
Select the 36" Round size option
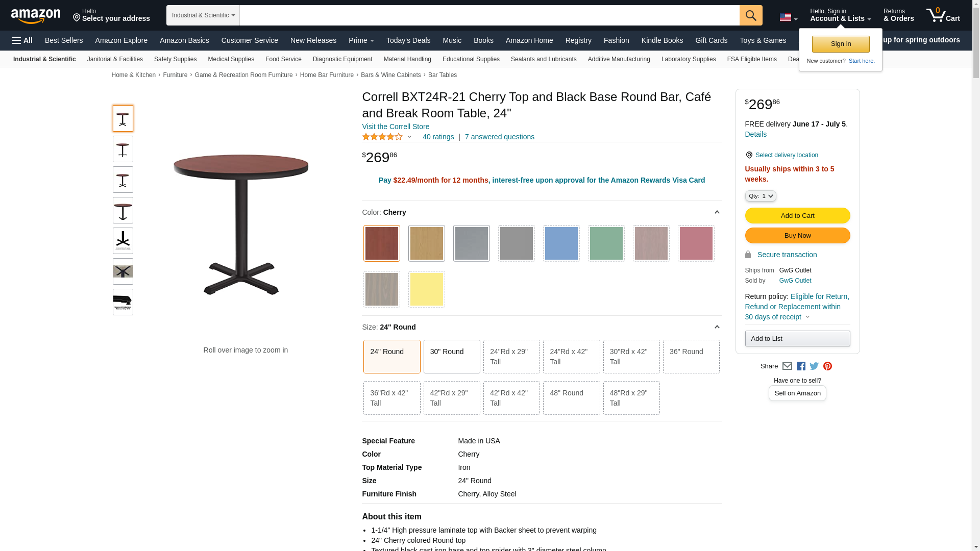point(691,357)
